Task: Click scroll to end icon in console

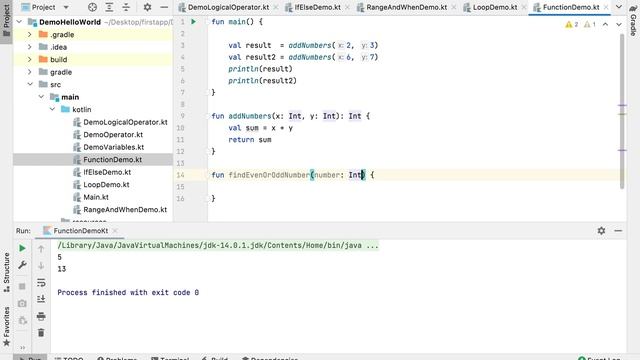Action: (x=41, y=299)
